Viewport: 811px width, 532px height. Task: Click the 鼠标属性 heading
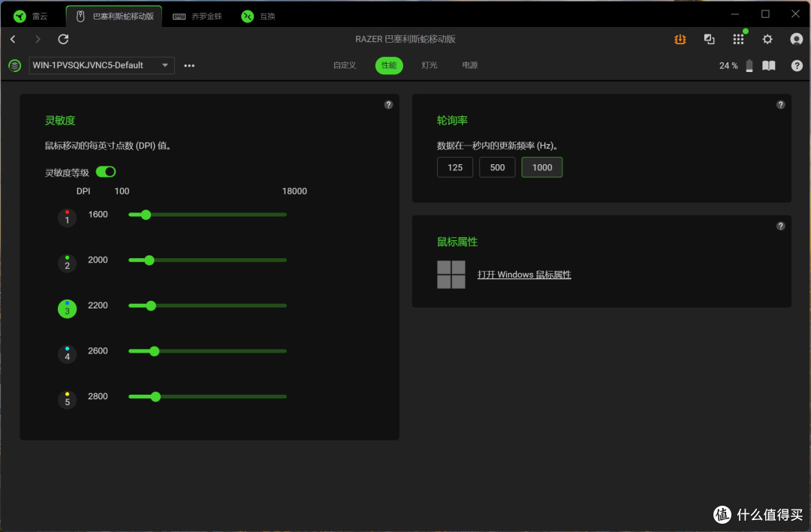click(x=457, y=242)
